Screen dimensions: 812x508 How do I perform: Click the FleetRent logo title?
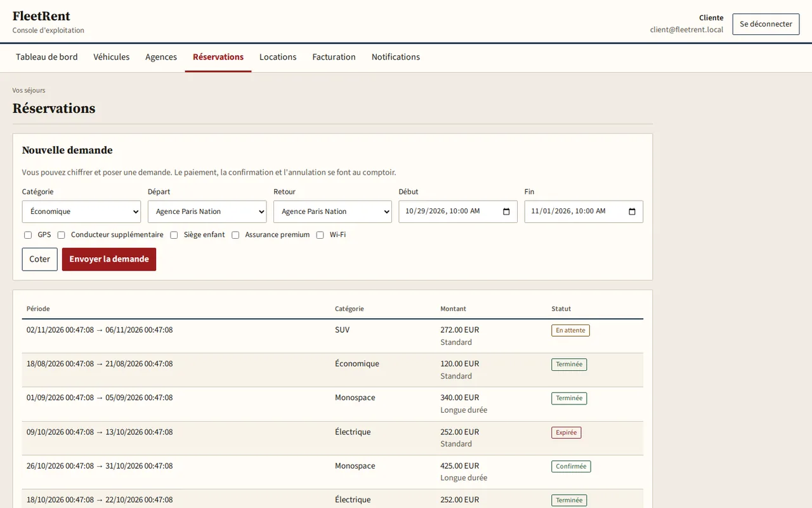click(41, 17)
